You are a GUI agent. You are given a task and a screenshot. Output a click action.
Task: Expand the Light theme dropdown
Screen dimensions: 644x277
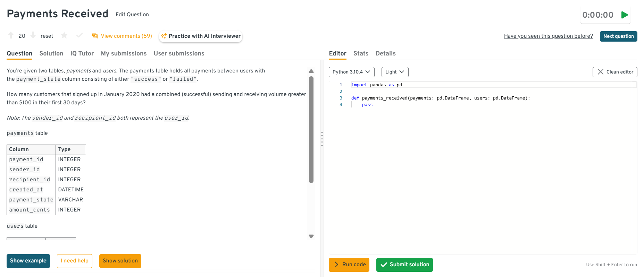click(x=395, y=72)
